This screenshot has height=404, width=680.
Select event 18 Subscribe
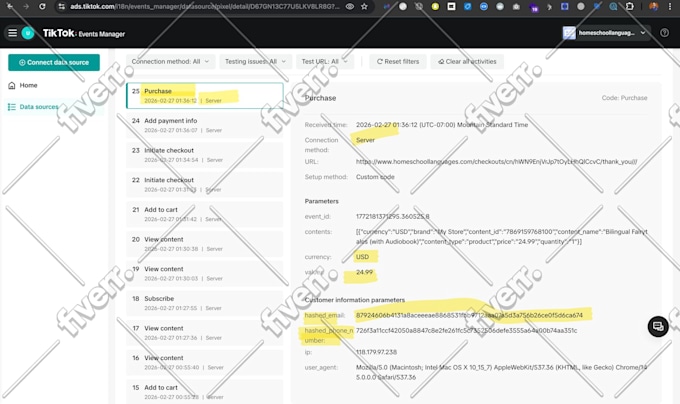[x=204, y=303]
